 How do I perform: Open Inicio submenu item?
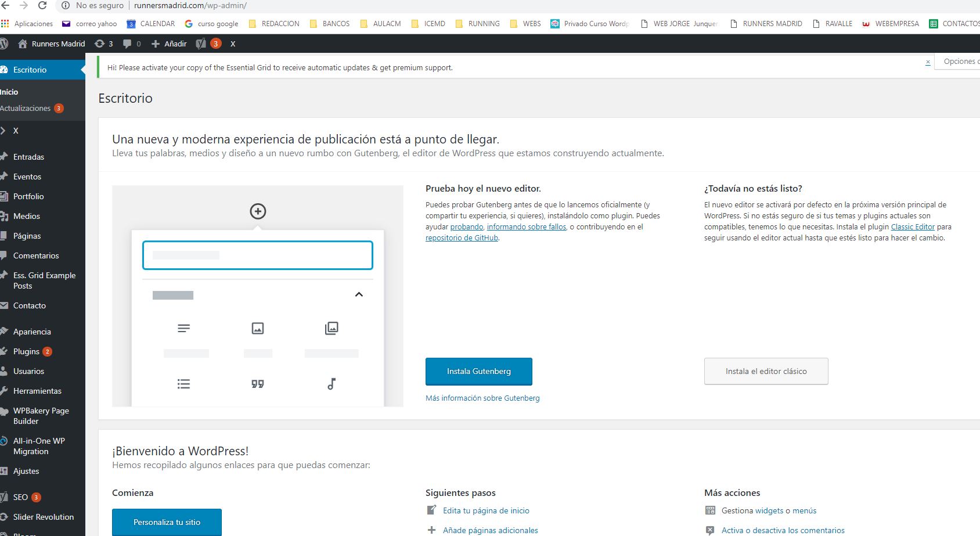(9, 92)
